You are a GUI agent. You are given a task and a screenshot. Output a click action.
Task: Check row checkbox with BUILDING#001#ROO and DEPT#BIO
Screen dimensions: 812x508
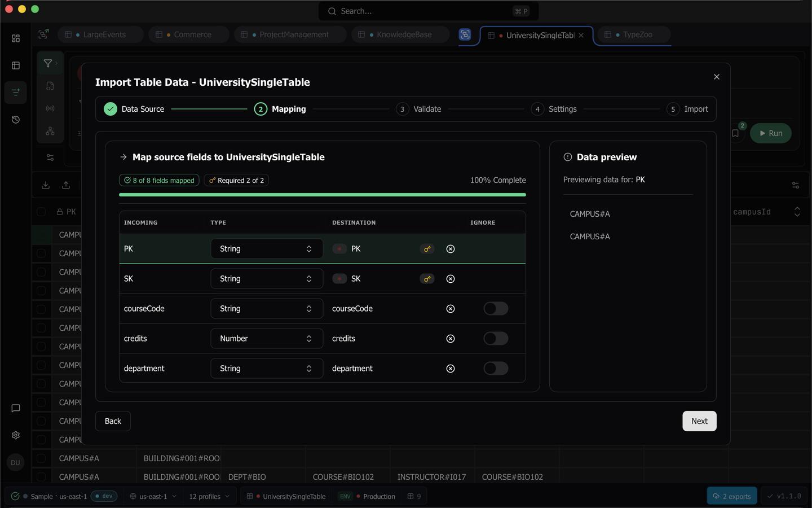pyautogui.click(x=41, y=477)
